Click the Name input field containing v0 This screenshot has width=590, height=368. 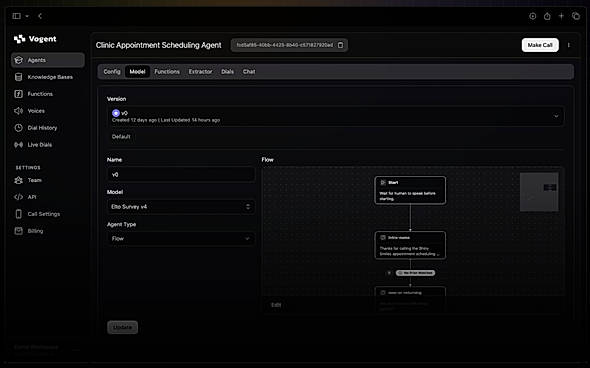181,175
